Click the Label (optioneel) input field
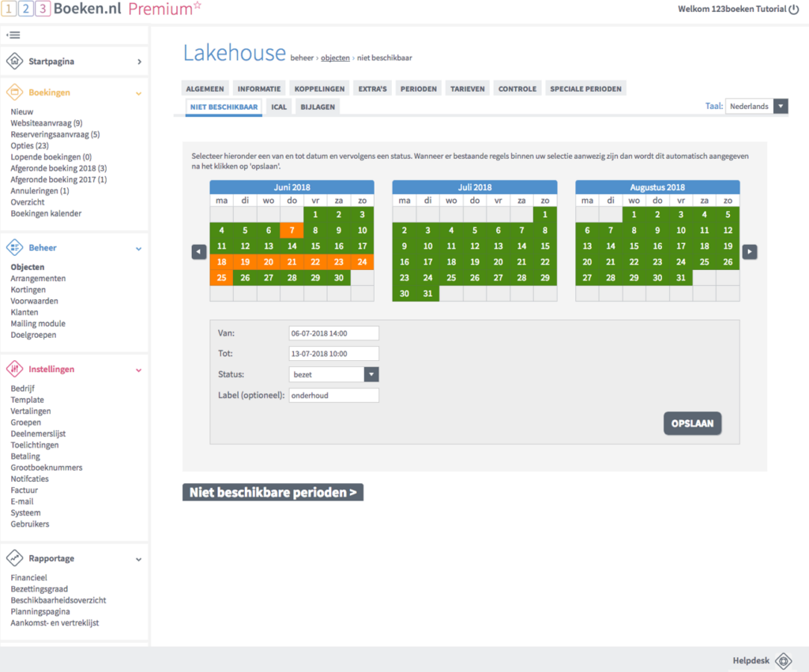Screen dimensions: 809x672 [x=334, y=396]
